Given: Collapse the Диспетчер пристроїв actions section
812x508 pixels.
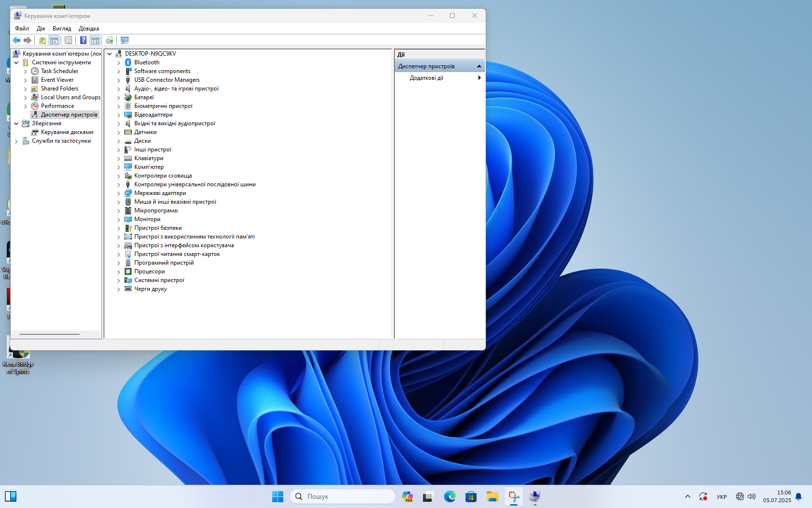Looking at the screenshot, I should 479,66.
